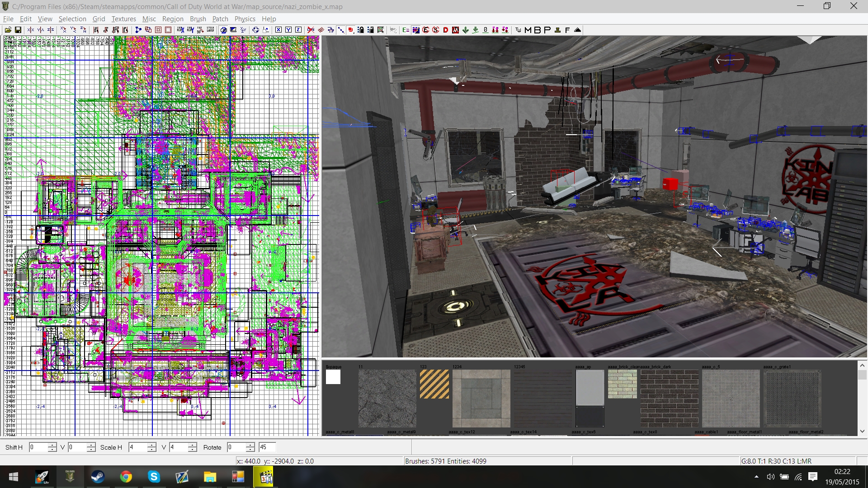Select the 1234 concrete tile texture
This screenshot has width=868, height=488.
481,398
